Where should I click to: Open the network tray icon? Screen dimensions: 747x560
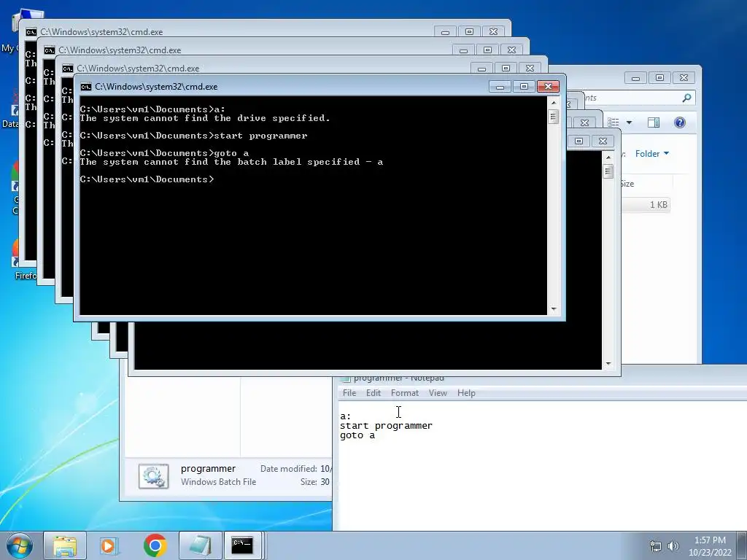tap(656, 546)
